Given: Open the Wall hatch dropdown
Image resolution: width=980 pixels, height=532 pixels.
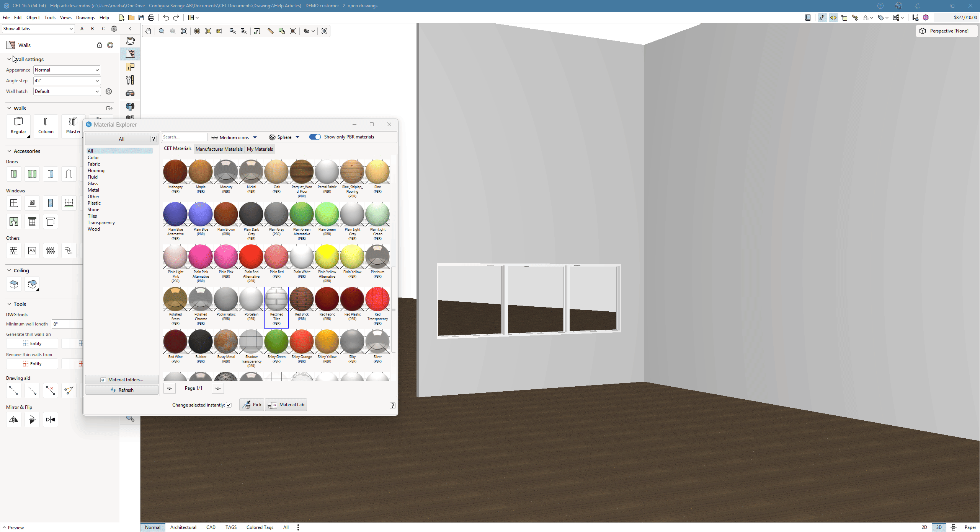Looking at the screenshot, I should 67,91.
